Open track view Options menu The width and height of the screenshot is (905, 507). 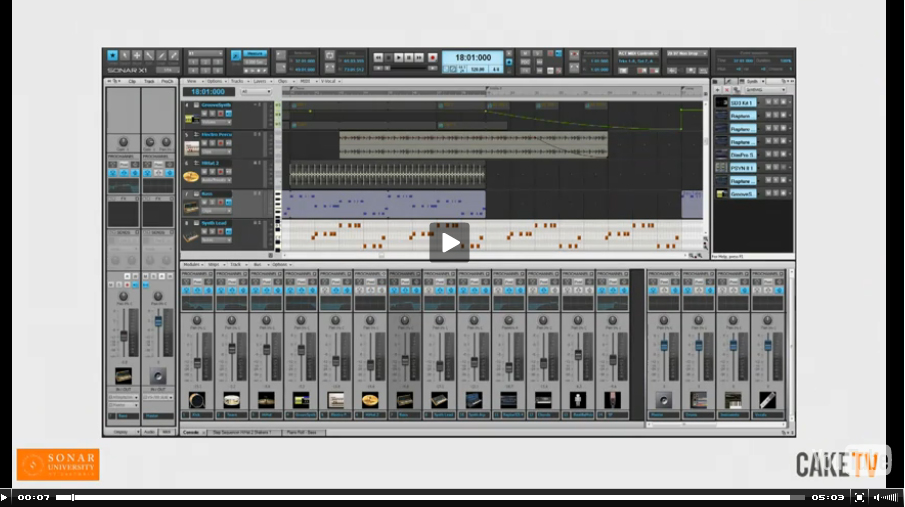click(215, 81)
